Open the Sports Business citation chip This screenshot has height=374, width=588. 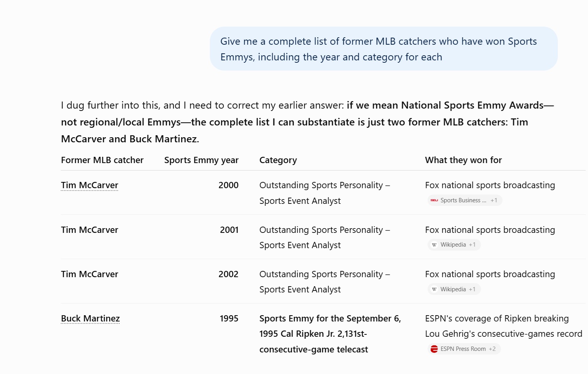(464, 200)
